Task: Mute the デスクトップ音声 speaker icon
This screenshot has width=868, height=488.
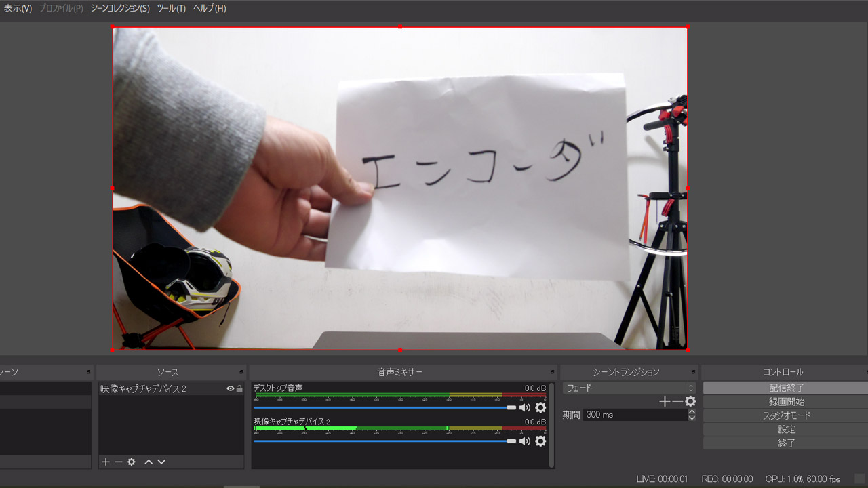Action: point(524,407)
